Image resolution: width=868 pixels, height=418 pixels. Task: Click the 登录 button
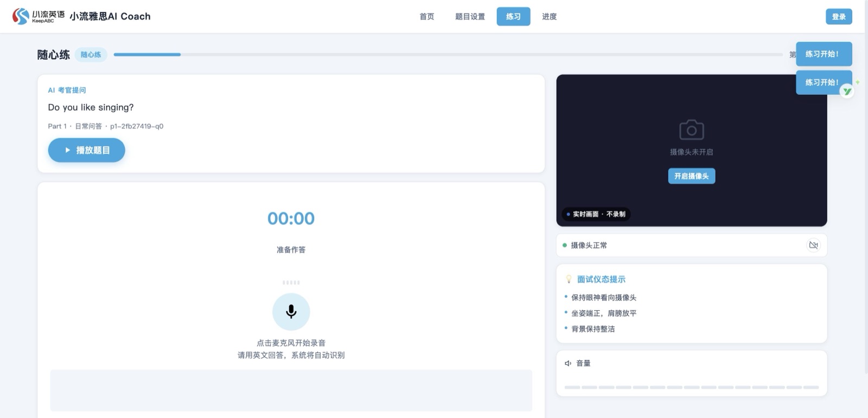[839, 17]
